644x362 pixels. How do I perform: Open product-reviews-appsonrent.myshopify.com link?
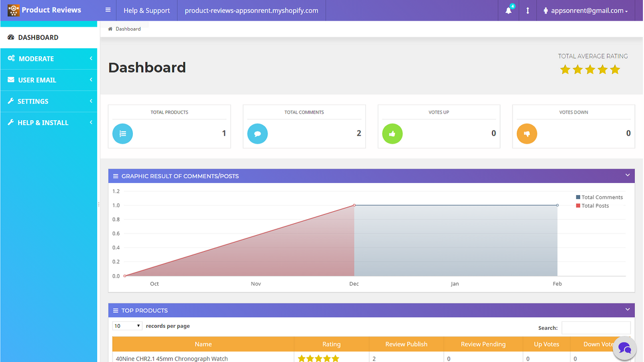(251, 10)
